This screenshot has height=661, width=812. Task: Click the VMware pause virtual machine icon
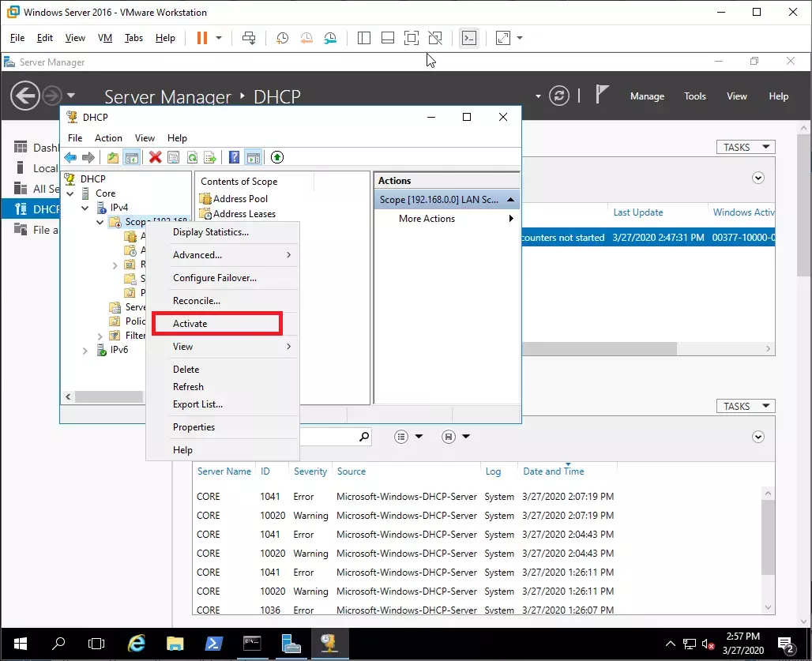click(x=202, y=38)
